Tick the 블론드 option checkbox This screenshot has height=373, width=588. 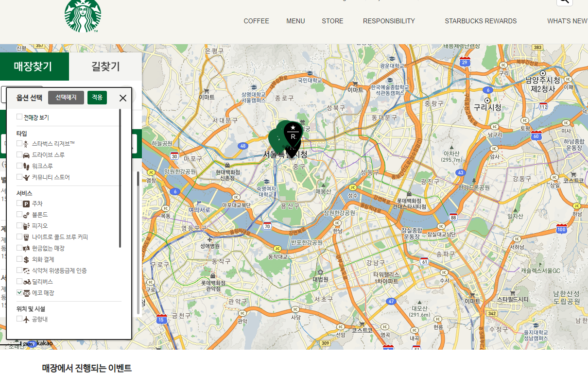(x=19, y=214)
